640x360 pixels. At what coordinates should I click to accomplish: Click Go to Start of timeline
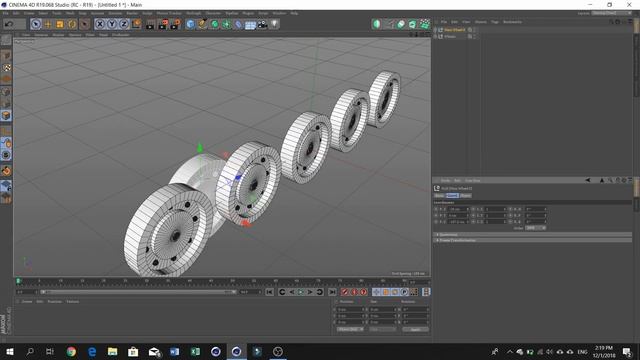pyautogui.click(x=269, y=292)
